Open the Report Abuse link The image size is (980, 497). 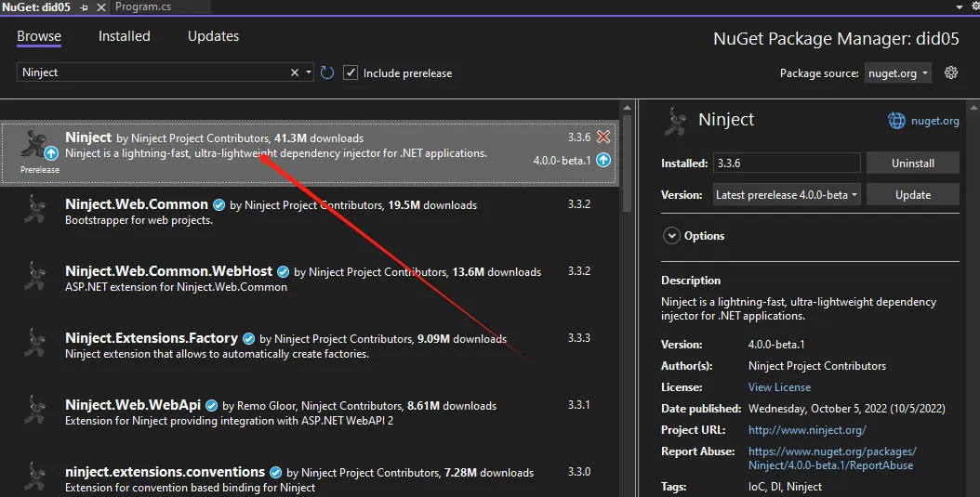point(832,458)
